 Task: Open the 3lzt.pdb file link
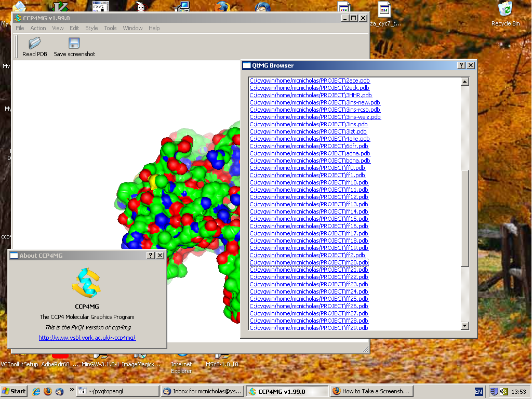(308, 131)
